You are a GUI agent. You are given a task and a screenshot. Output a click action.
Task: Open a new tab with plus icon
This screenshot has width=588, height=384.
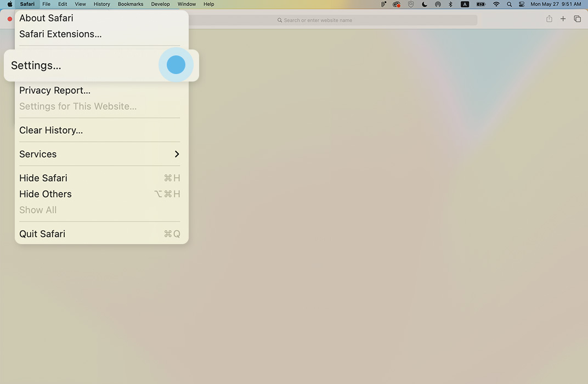tap(563, 19)
